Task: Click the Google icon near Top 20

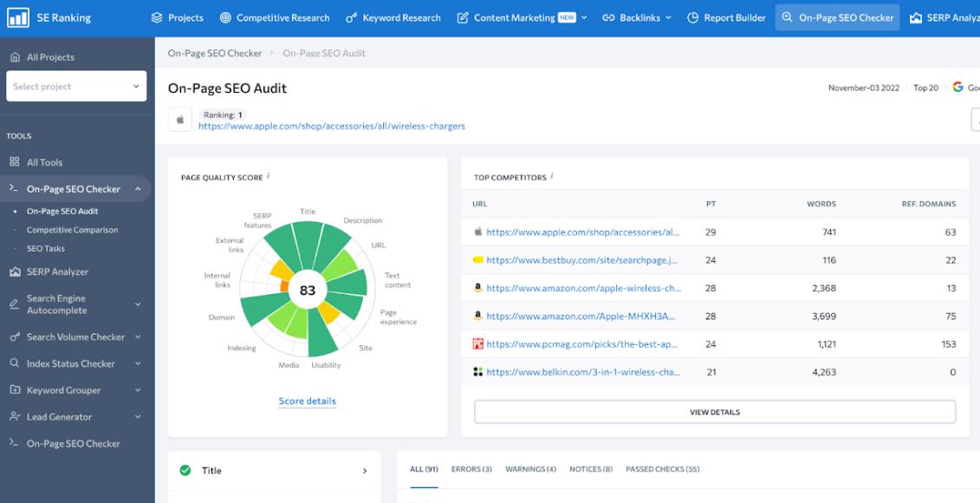Action: coord(958,87)
